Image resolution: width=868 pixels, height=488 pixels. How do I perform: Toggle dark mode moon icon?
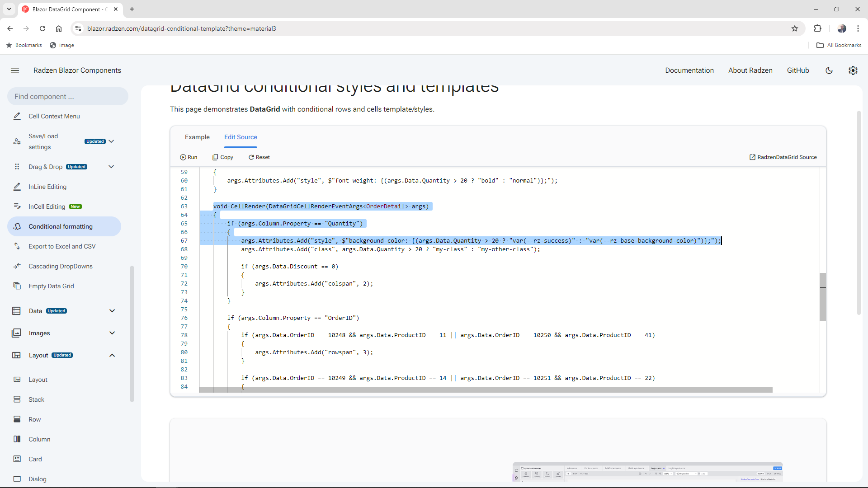point(829,70)
